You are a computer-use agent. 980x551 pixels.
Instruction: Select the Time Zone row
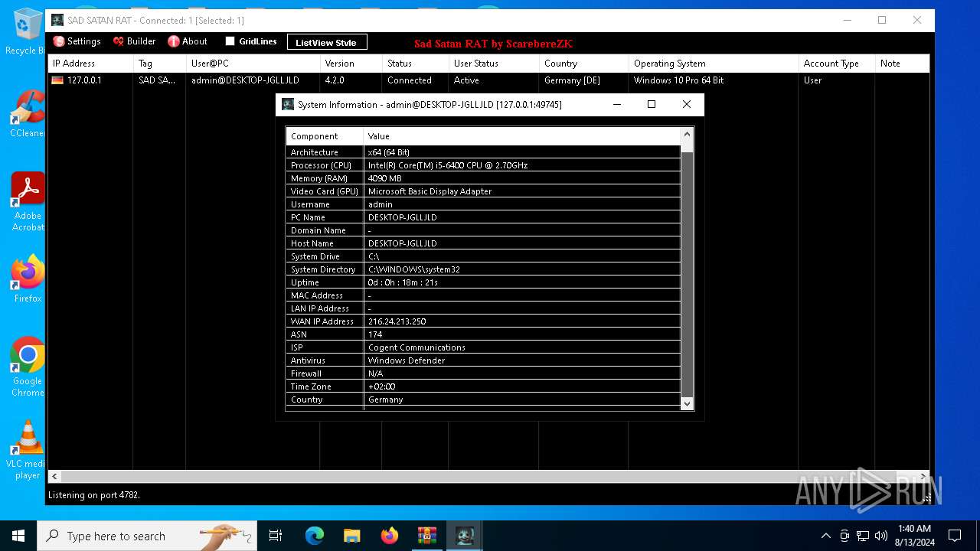(x=483, y=386)
